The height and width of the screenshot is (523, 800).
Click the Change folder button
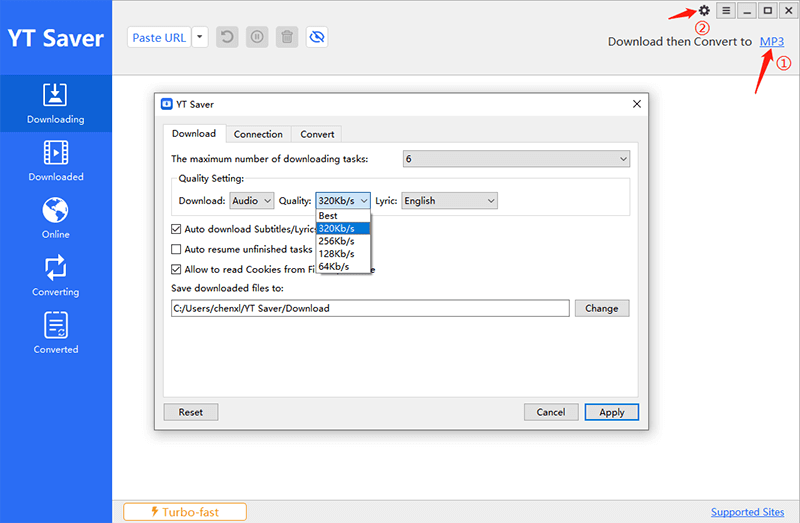(x=602, y=308)
